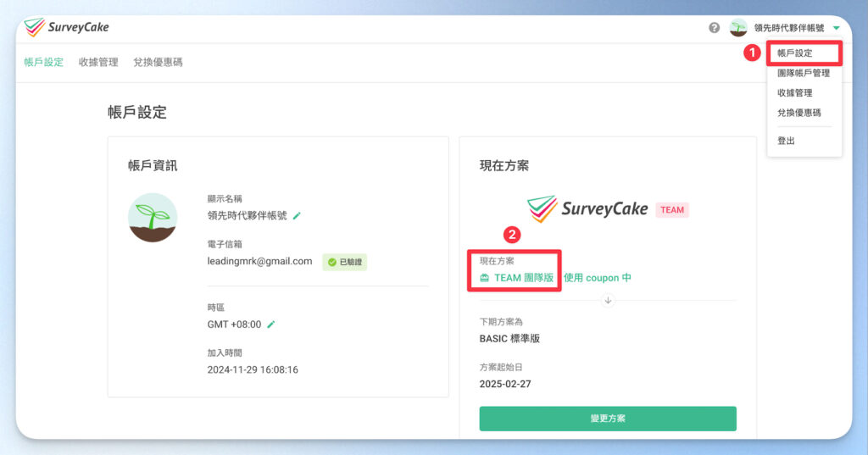Select 收據管理 in the dropdown menu

[x=795, y=93]
